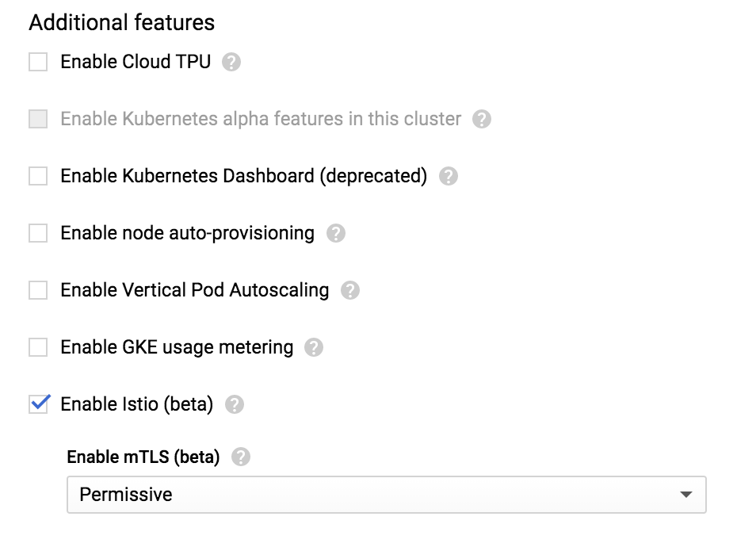Show help icon info for Enable Istio (beta)
The height and width of the screenshot is (547, 756).
(x=235, y=404)
